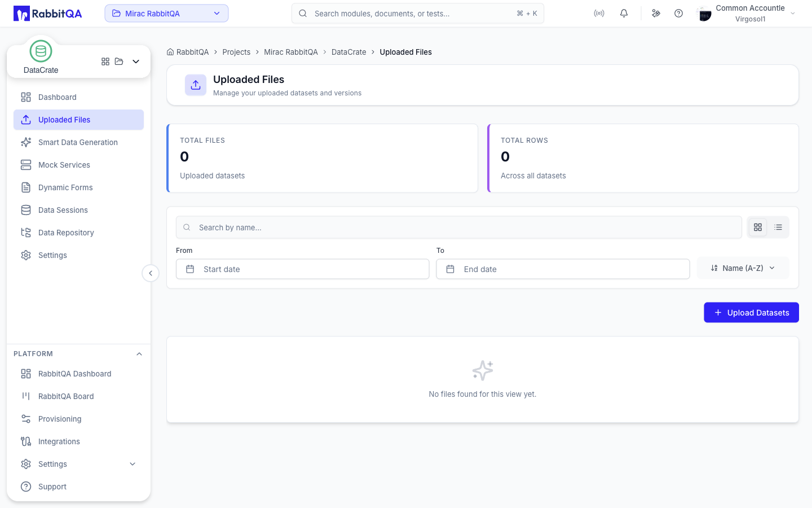This screenshot has width=812, height=508.
Task: Click the Support question icon
Action: coord(26,487)
